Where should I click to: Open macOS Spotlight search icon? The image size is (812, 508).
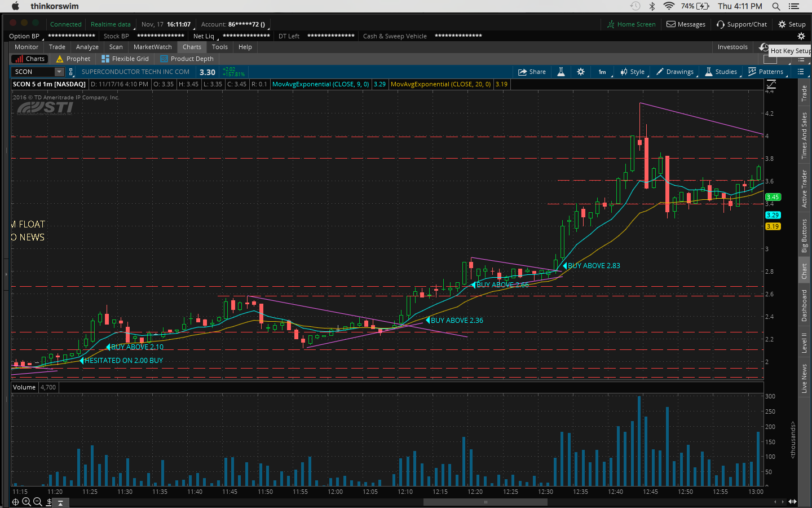click(776, 6)
